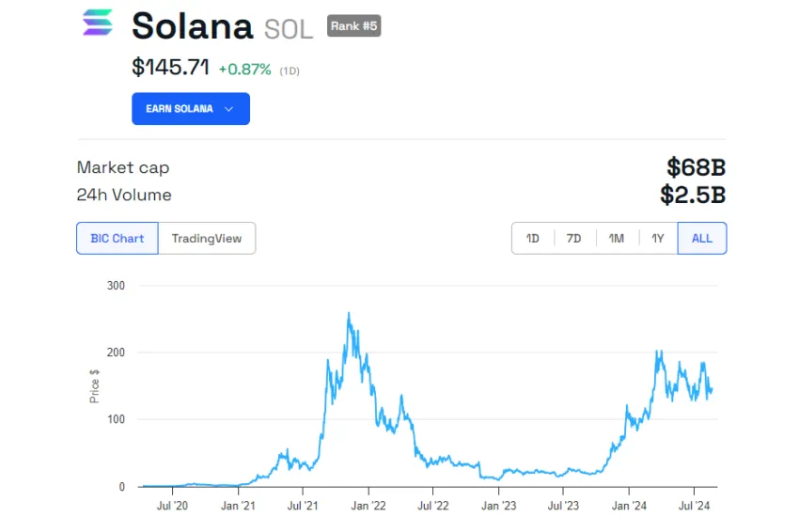Image resolution: width=799 pixels, height=532 pixels.
Task: Click the +0.87% daily change
Action: click(x=245, y=70)
